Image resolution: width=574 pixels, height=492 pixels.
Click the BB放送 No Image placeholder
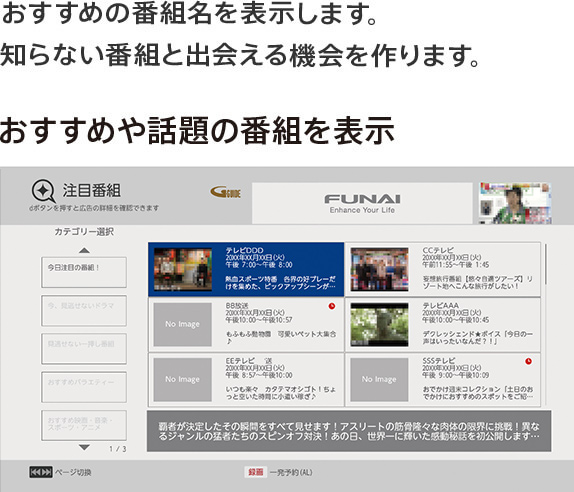pyautogui.click(x=183, y=325)
